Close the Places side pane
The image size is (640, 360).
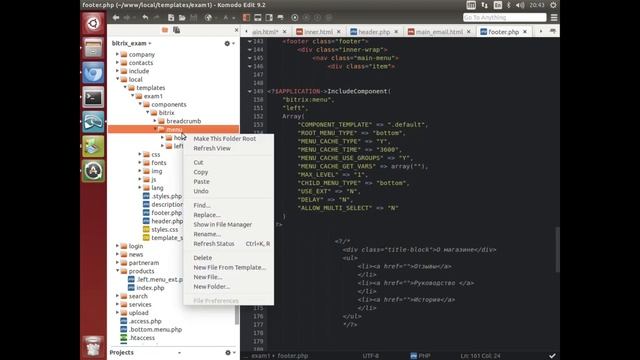(x=236, y=30)
